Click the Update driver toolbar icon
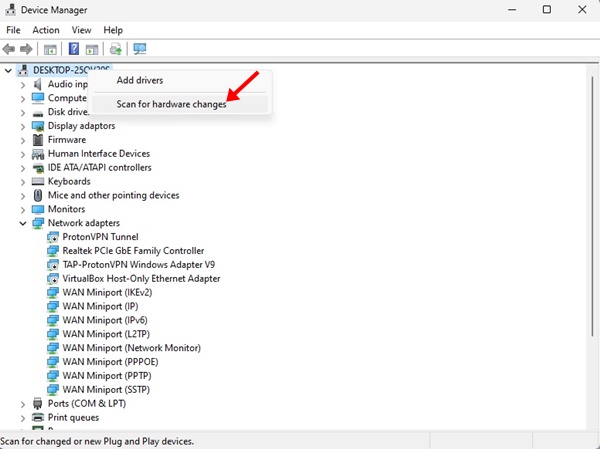 click(x=116, y=49)
